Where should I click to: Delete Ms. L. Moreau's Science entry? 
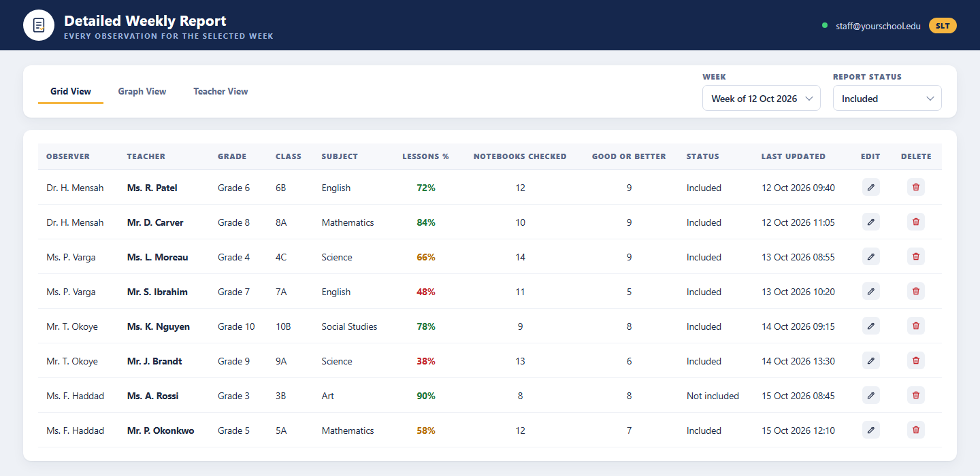tap(915, 256)
